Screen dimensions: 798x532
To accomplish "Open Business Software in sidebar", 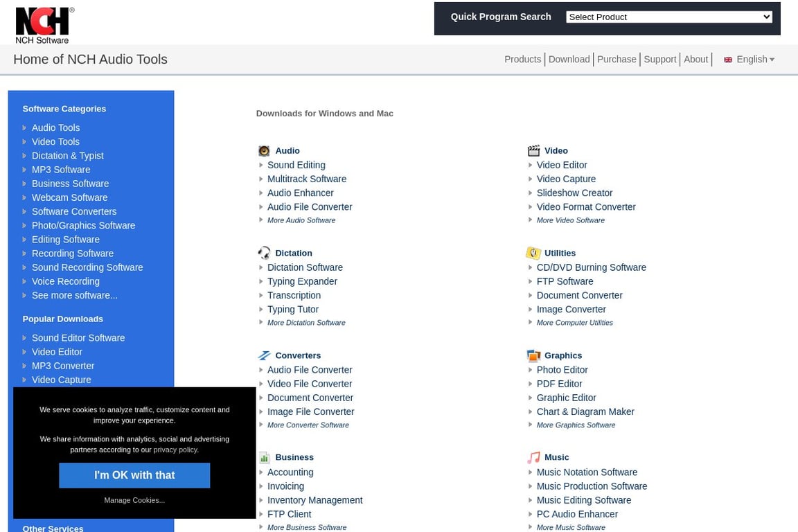I will pos(70,184).
